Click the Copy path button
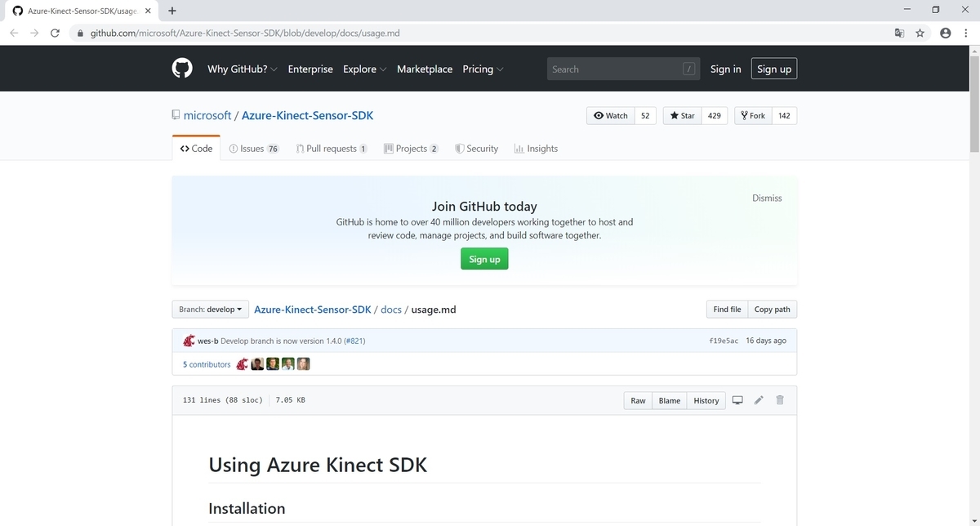This screenshot has height=526, width=980. tap(772, 310)
